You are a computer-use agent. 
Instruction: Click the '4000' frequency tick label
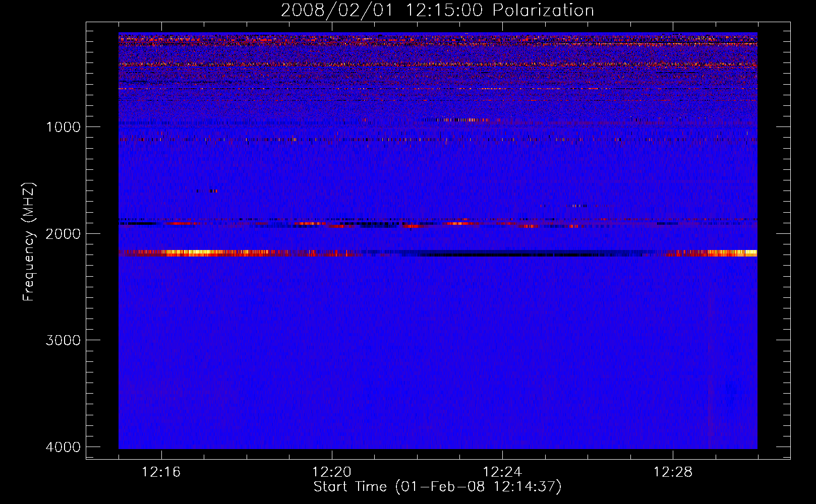(x=63, y=447)
